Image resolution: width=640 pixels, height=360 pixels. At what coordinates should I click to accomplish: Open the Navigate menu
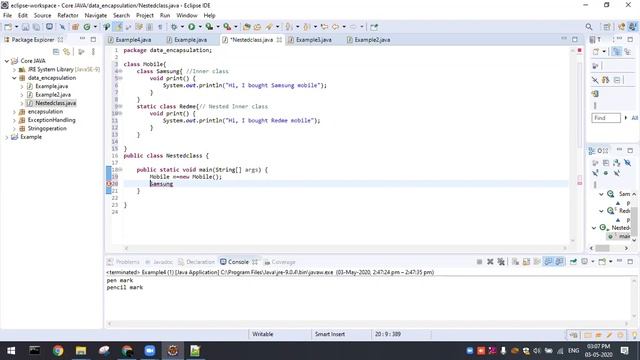point(96,16)
